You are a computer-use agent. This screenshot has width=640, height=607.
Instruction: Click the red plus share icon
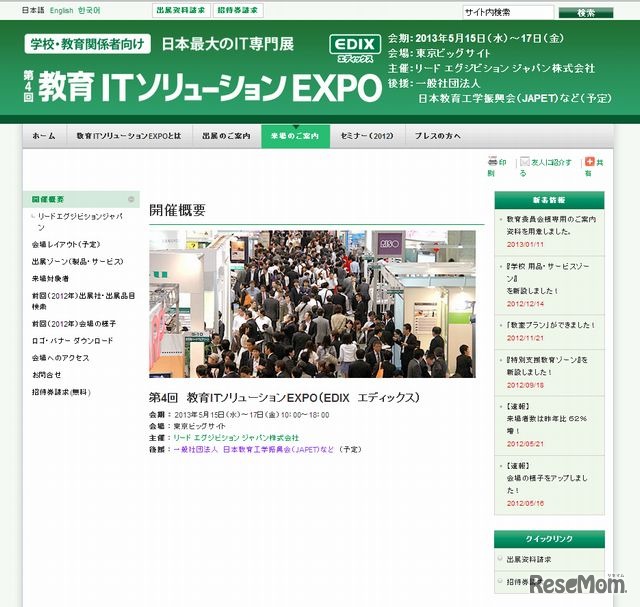coord(589,162)
